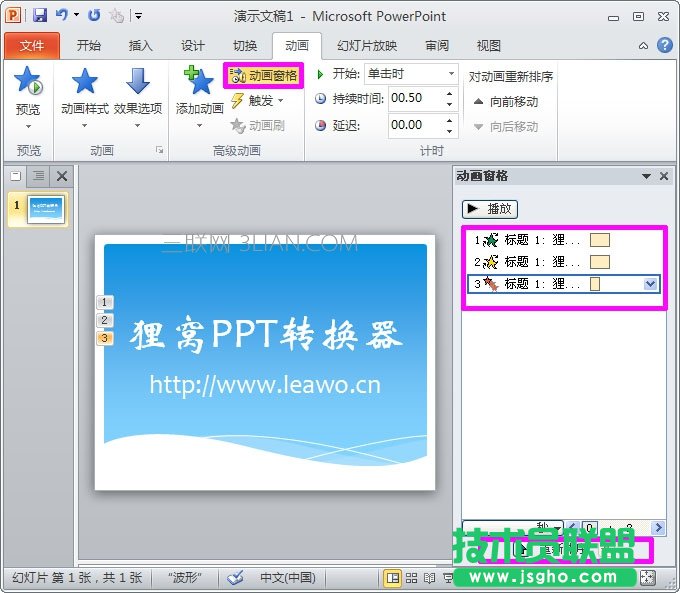Switch to the 视图 (View) tab
Screen dimensions: 680x593
click(488, 46)
